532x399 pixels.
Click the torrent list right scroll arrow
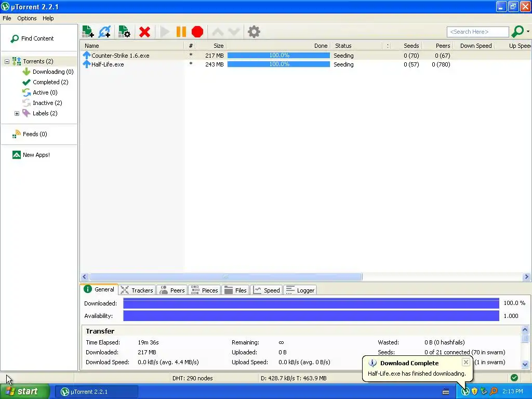[527, 277]
